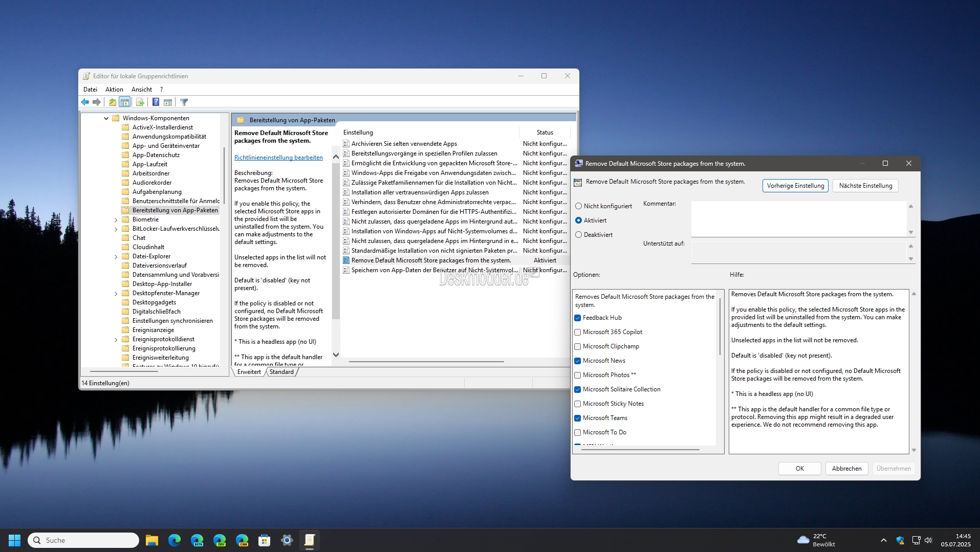Click the Optionen list vertical scrollbar
The height and width of the screenshot is (552, 980).
(x=720, y=326)
